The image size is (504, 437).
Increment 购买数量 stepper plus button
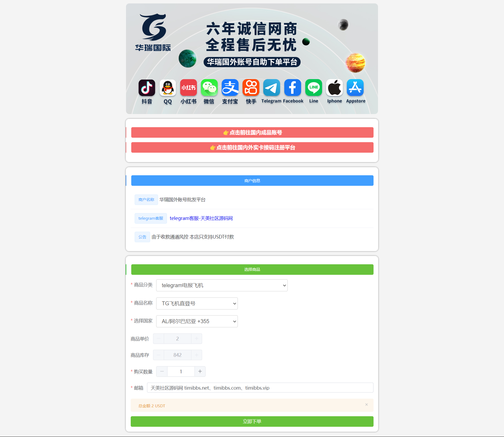pyautogui.click(x=200, y=372)
